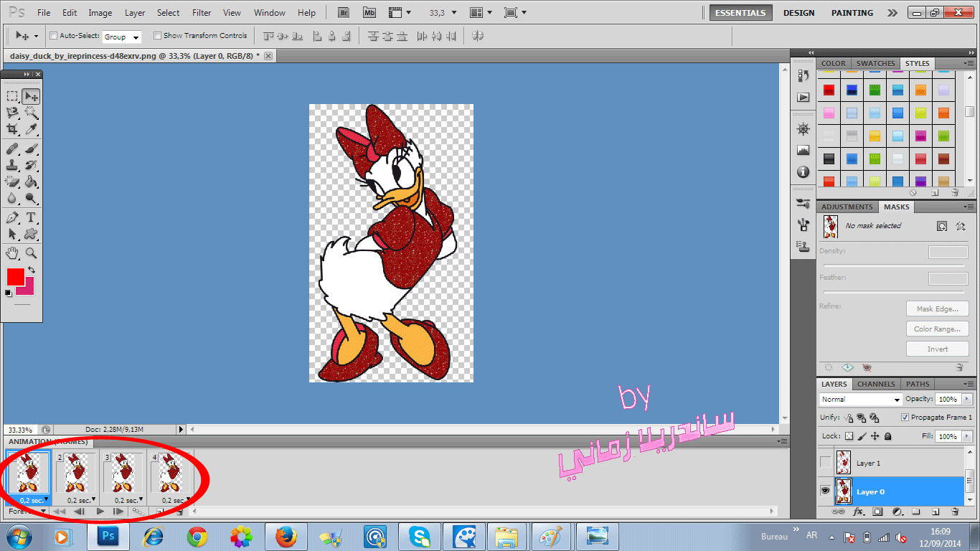This screenshot has height=551, width=980.
Task: Toggle lock image pixels brush icon
Action: coord(862,436)
